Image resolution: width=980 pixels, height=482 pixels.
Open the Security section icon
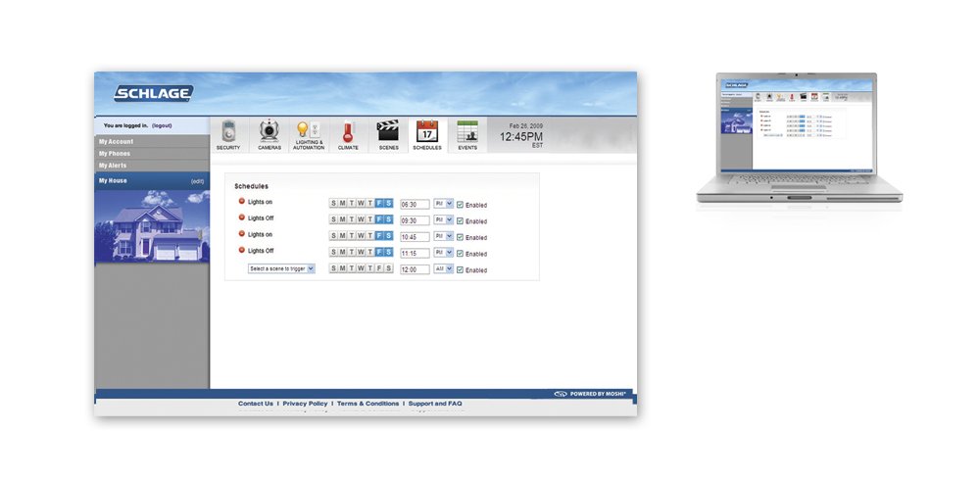click(x=228, y=132)
